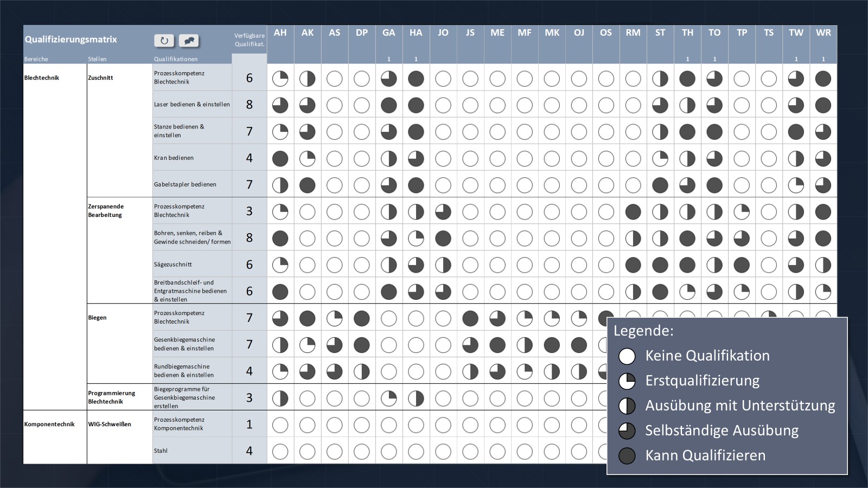The width and height of the screenshot is (868, 488).
Task: Select the WR column header
Action: (x=823, y=33)
